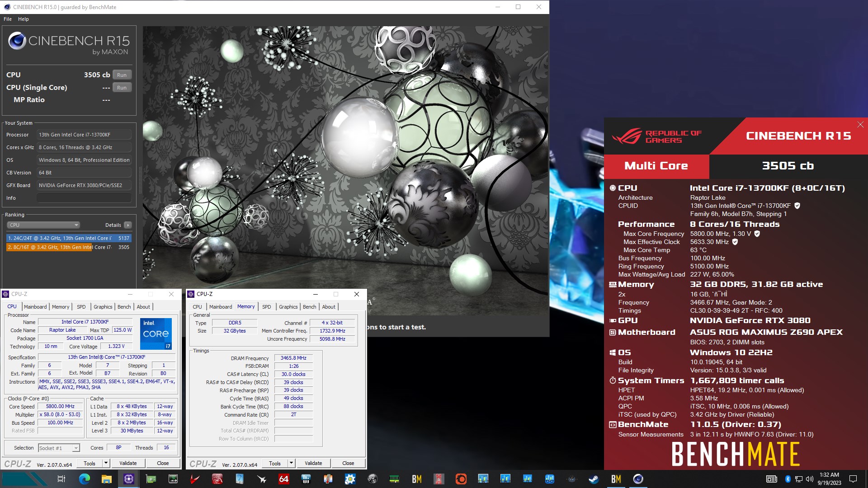Launch Steam from the taskbar
The width and height of the screenshot is (868, 488).
pos(594,479)
